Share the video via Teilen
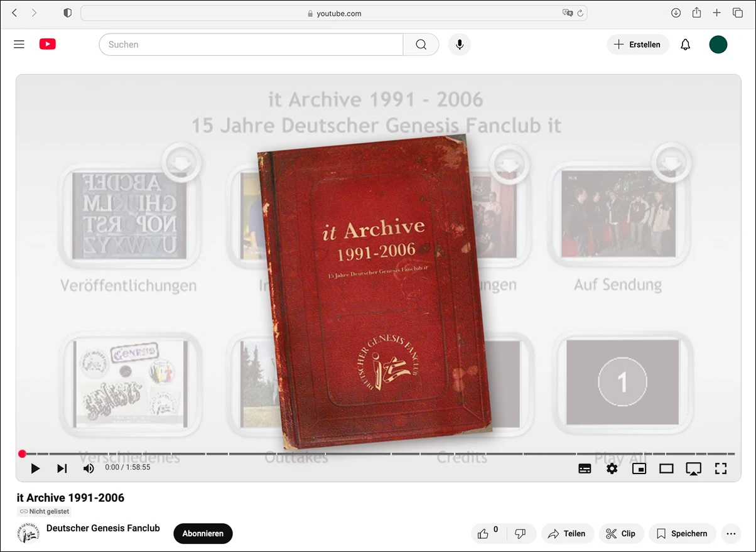Image resolution: width=756 pixels, height=552 pixels. click(x=568, y=534)
